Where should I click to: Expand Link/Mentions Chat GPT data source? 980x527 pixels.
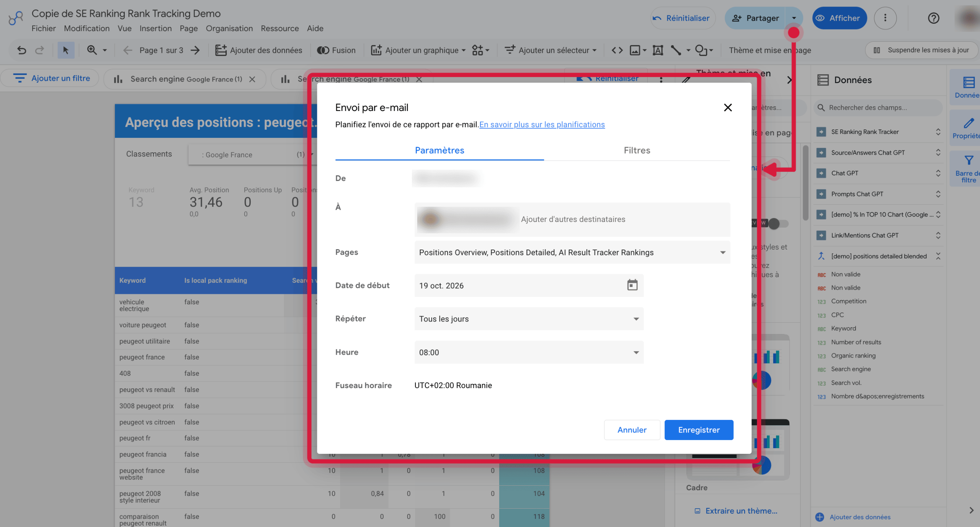938,235
